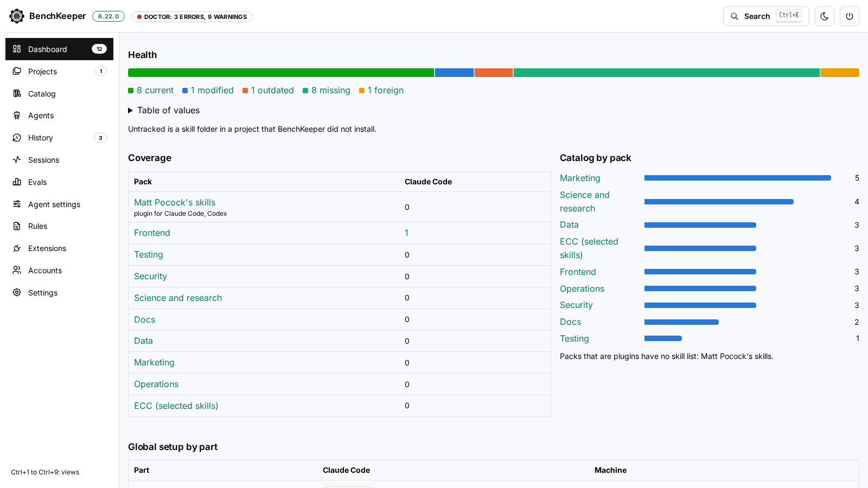The height and width of the screenshot is (488, 868).
Task: Click the Dashboard grid icon in sidebar
Action: coord(17,49)
